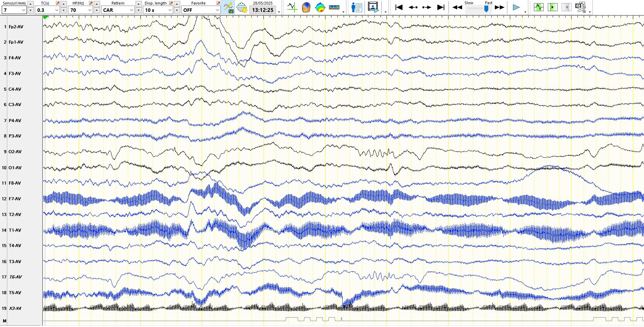Show the colored topographic map view
Viewport: 644px width, 327px height.
(320, 7)
